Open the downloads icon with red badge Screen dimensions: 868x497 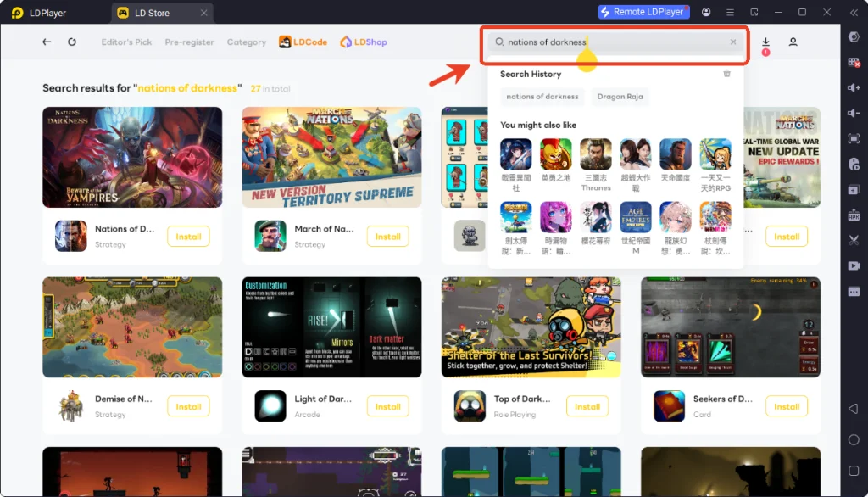(x=765, y=44)
